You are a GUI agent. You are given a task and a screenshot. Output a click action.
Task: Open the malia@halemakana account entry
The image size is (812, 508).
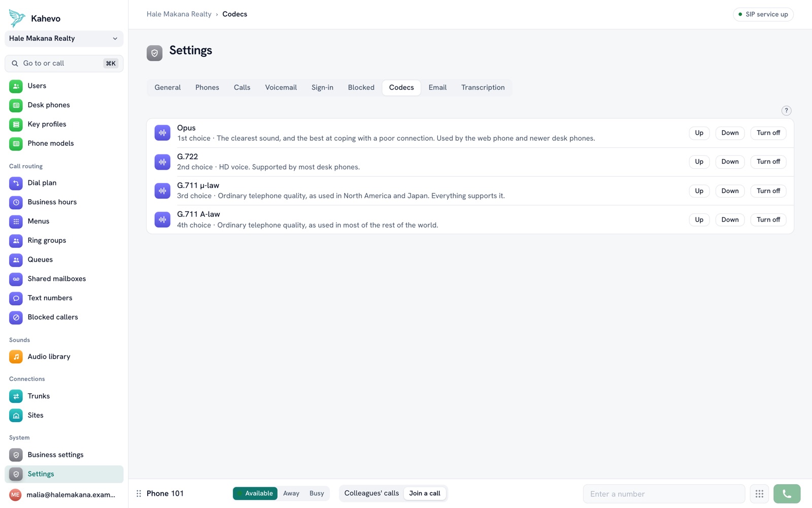(64, 495)
